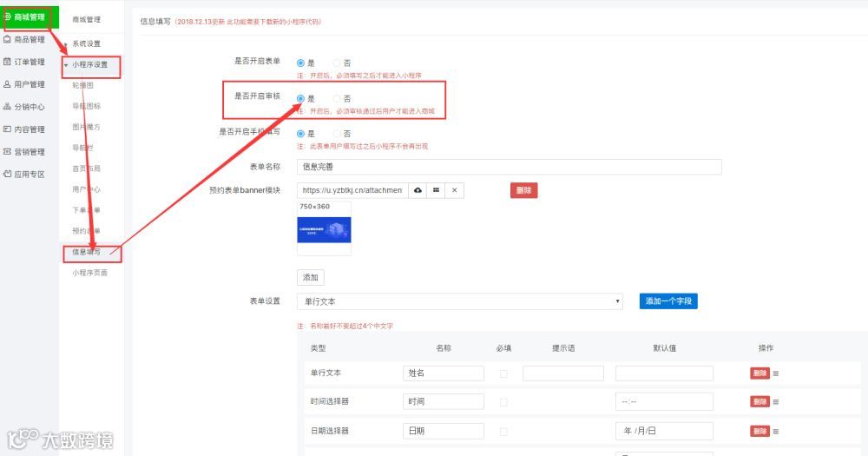Delete the 姓名 field row

coord(760,373)
